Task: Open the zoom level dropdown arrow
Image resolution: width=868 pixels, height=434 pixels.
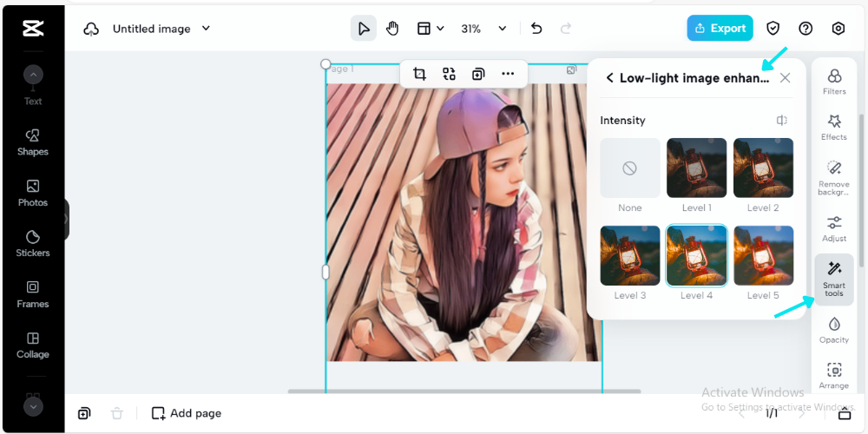Action: (502, 29)
